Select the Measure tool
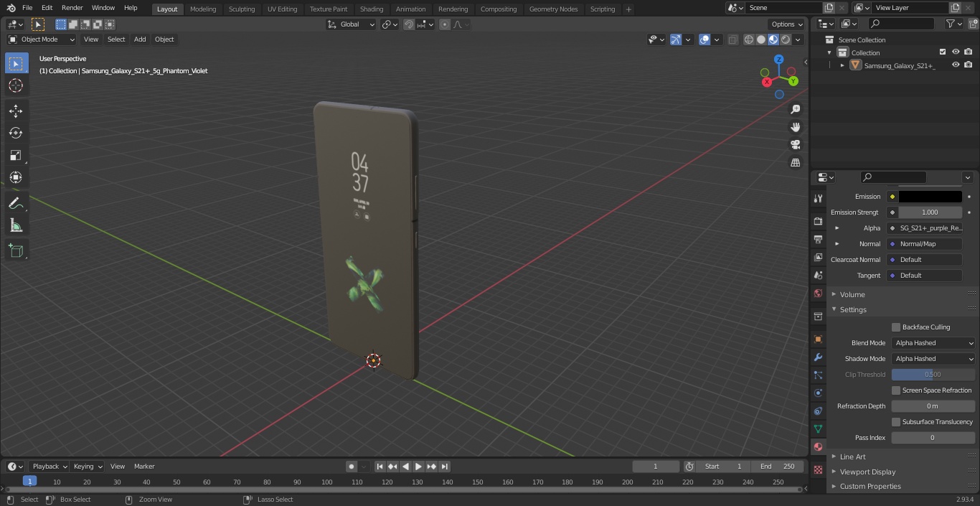 click(x=16, y=226)
